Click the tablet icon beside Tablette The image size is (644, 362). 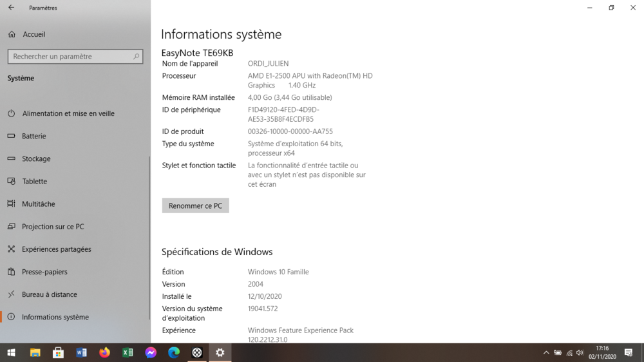point(11,181)
